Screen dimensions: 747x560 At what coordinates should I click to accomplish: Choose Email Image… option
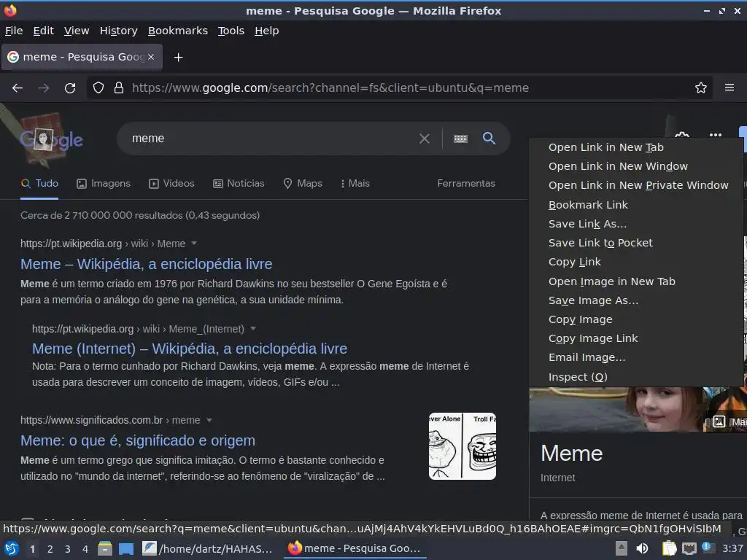(635, 357)
